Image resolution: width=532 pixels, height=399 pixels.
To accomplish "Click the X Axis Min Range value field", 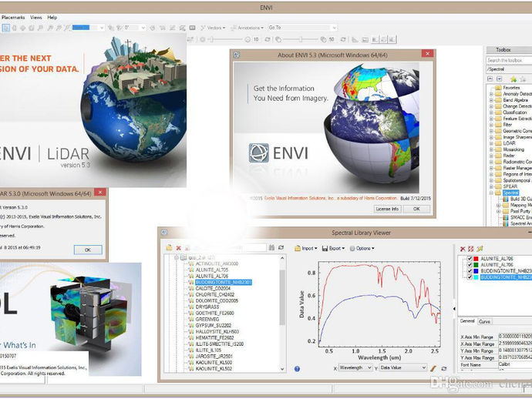I will tap(515, 337).
